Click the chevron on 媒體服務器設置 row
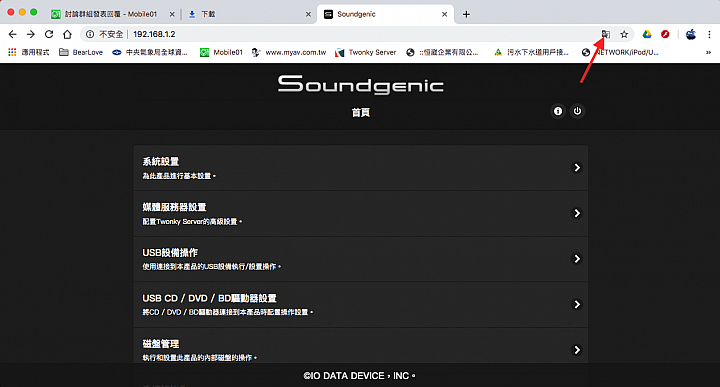720x387 pixels. 577,213
